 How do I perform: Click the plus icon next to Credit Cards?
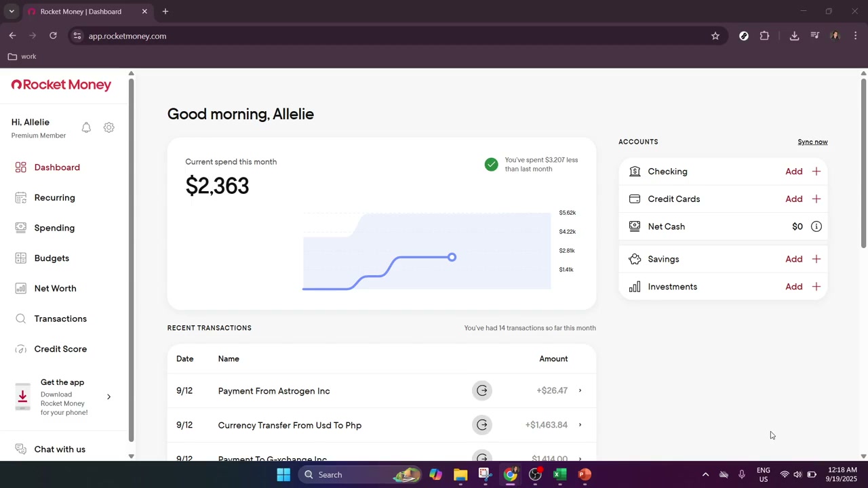(816, 199)
